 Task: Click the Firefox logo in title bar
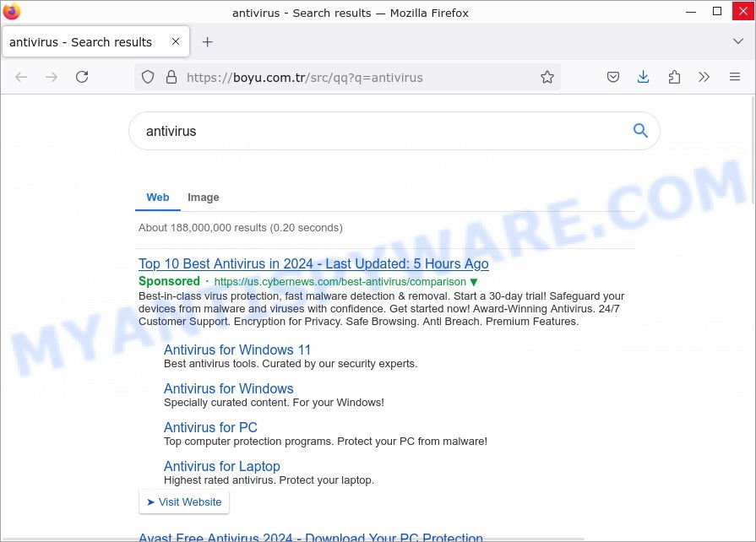[x=12, y=11]
